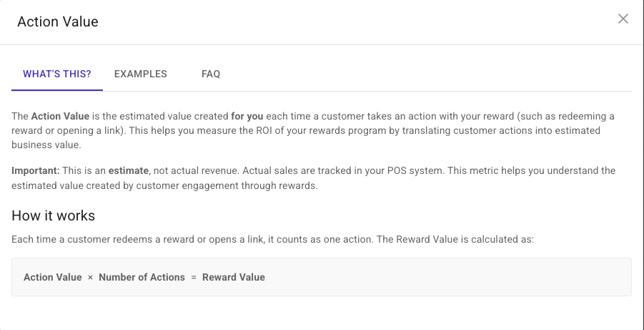
Task: Click the How it works heading
Action: coord(54,215)
